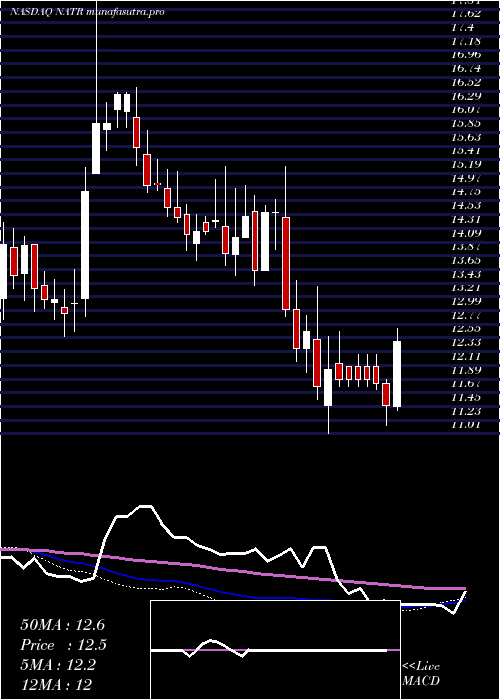500x700 pixels.
Task: Select the 14.09 price level
Action: tap(466, 233)
